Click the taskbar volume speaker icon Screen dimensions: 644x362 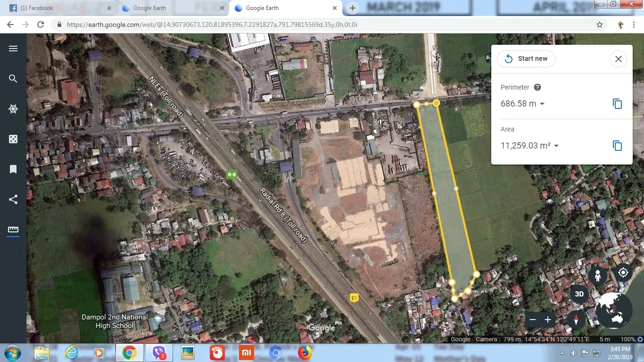coord(574,353)
